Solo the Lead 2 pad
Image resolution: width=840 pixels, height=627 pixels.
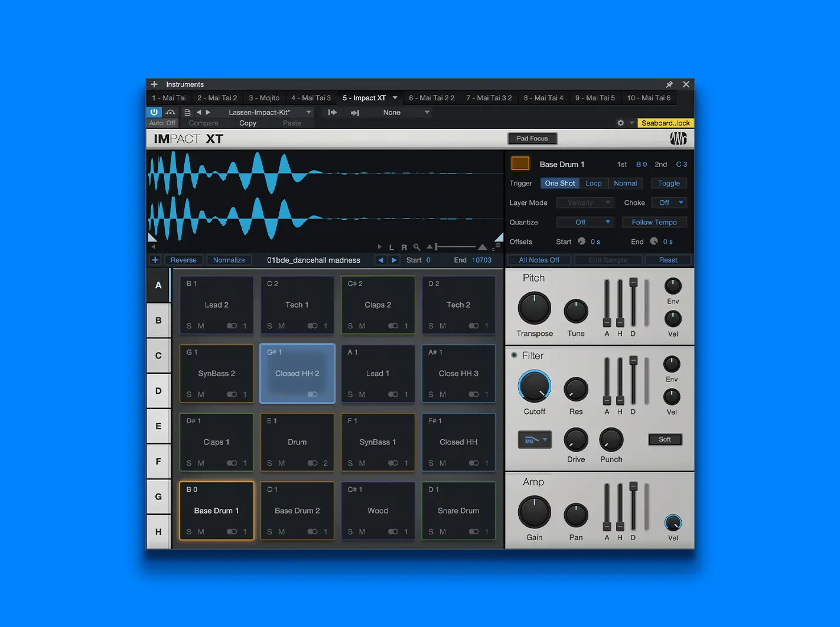189,326
